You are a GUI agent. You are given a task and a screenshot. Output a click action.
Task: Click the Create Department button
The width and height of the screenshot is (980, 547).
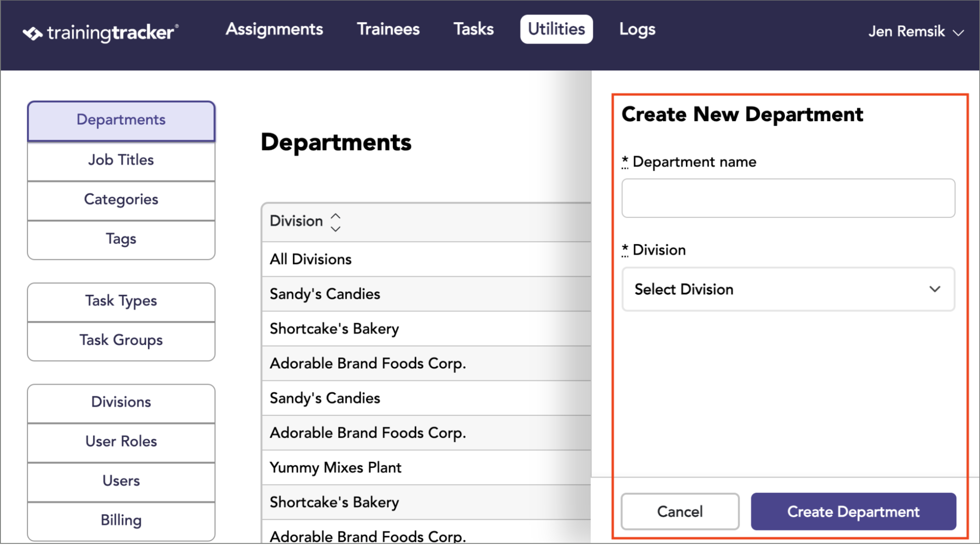pyautogui.click(x=853, y=512)
